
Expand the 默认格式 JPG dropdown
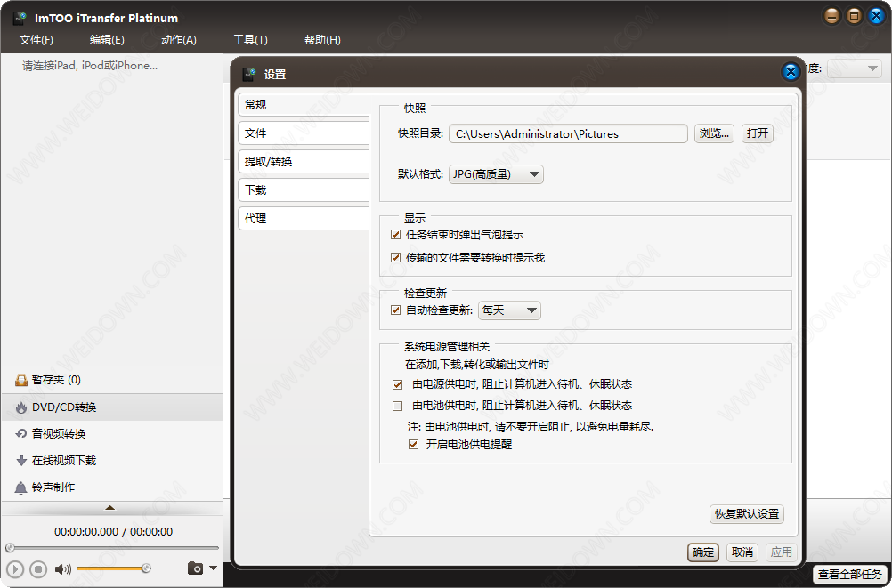pyautogui.click(x=495, y=174)
